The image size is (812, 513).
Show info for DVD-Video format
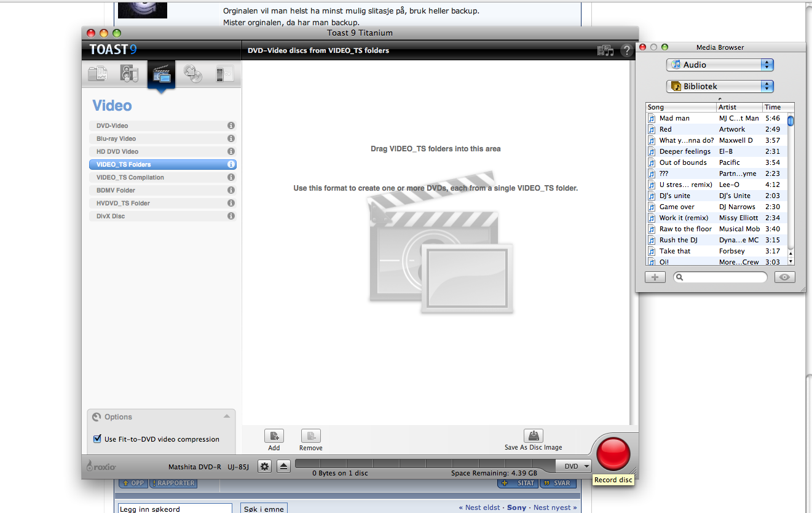(x=231, y=125)
